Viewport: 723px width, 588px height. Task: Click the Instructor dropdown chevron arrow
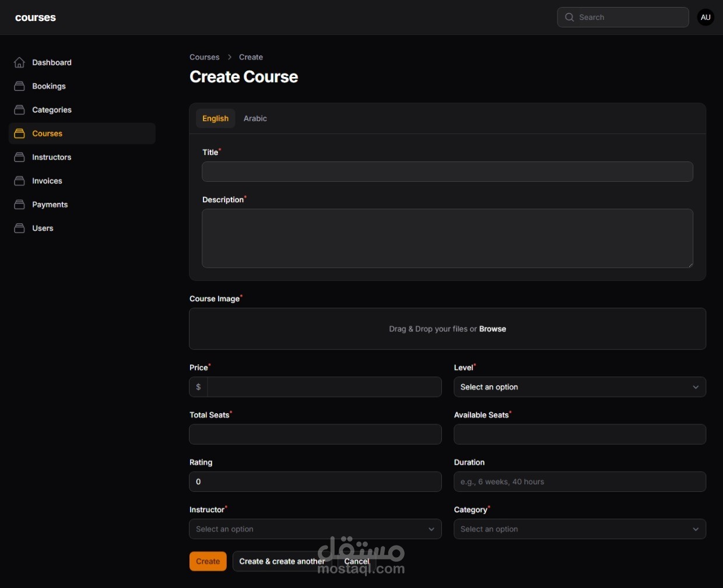[431, 529]
